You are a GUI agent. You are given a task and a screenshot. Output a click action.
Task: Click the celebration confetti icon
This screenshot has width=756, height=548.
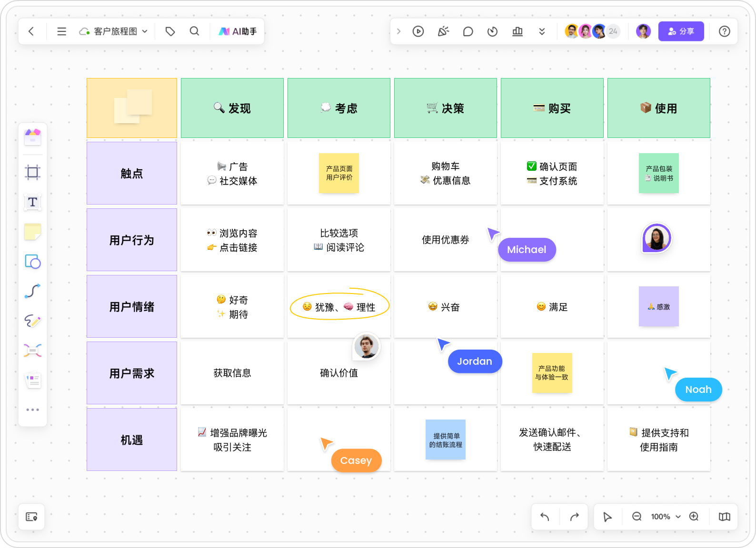coord(443,31)
